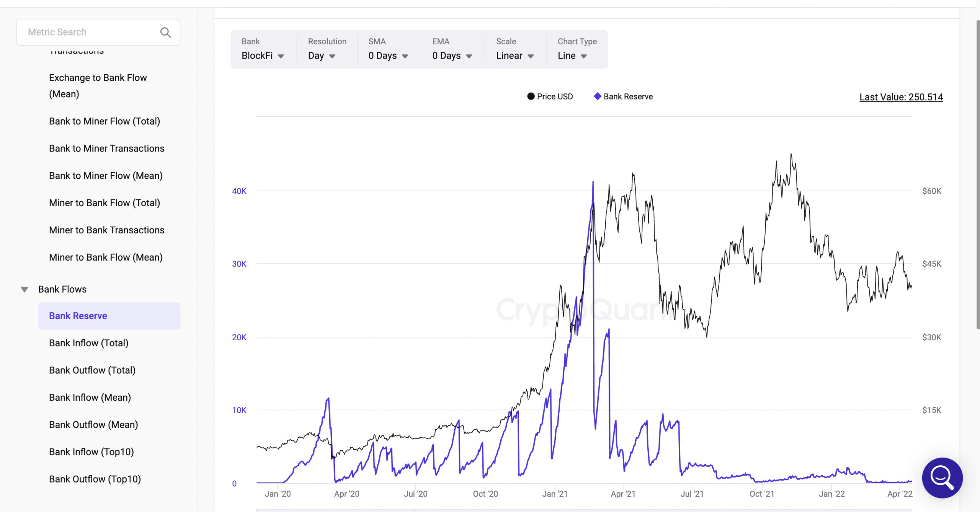Open the purple chat support bubble
The image size is (980, 512).
coord(942,478)
